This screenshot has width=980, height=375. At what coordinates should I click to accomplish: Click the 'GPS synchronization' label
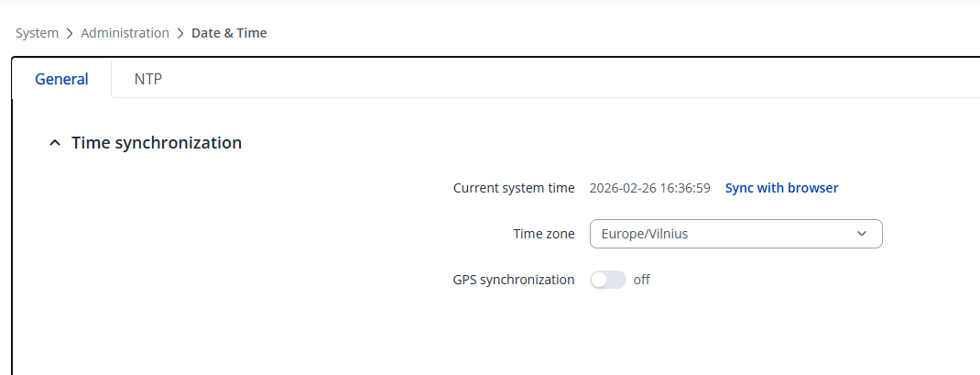click(x=514, y=280)
